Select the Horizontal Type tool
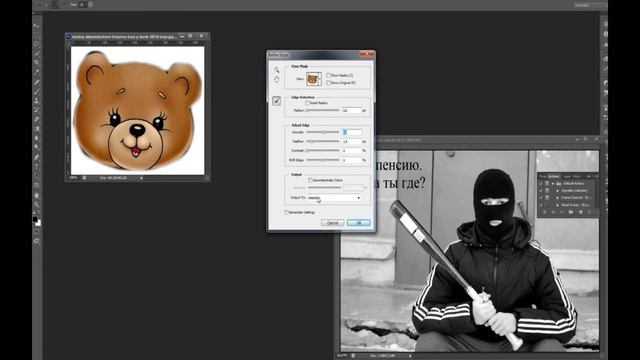 37,167
